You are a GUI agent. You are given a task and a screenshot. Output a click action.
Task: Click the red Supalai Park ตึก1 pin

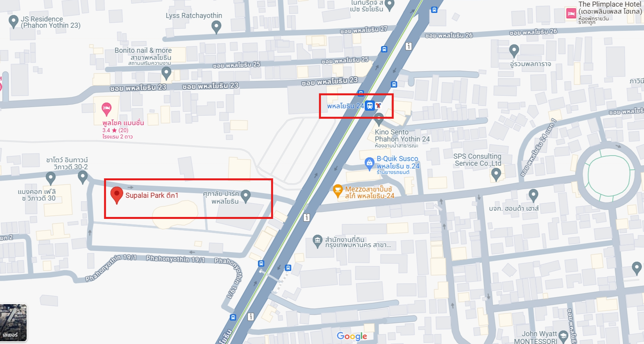[116, 195]
